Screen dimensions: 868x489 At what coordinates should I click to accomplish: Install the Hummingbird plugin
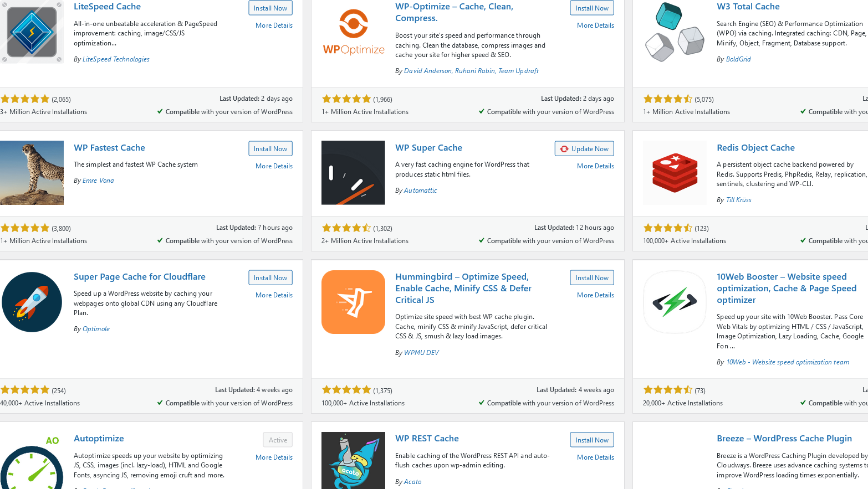(591, 277)
